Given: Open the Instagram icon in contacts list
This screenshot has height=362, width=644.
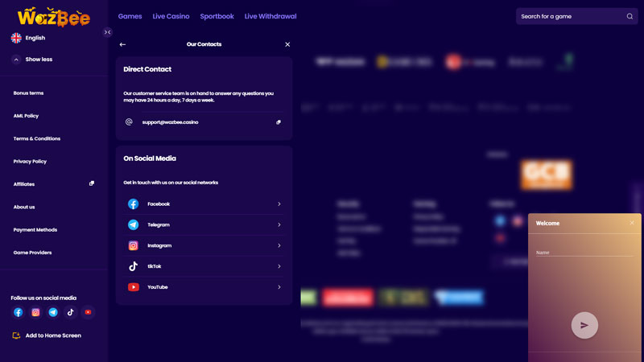Looking at the screenshot, I should (x=133, y=245).
